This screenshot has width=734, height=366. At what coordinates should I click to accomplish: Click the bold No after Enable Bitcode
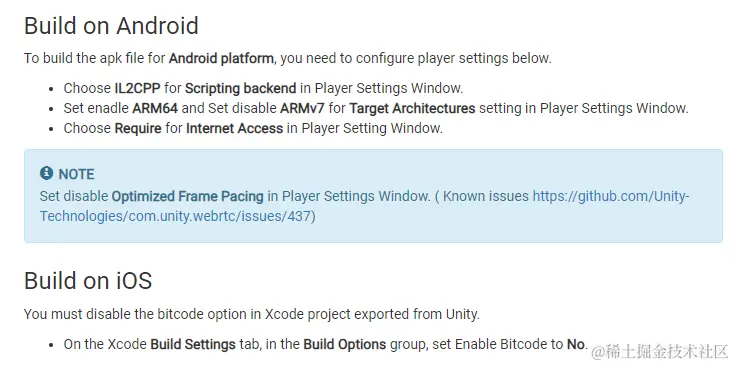point(576,345)
